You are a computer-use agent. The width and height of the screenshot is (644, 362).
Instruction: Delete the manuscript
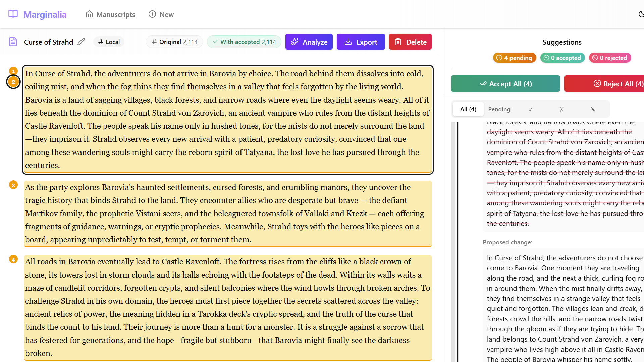(410, 42)
